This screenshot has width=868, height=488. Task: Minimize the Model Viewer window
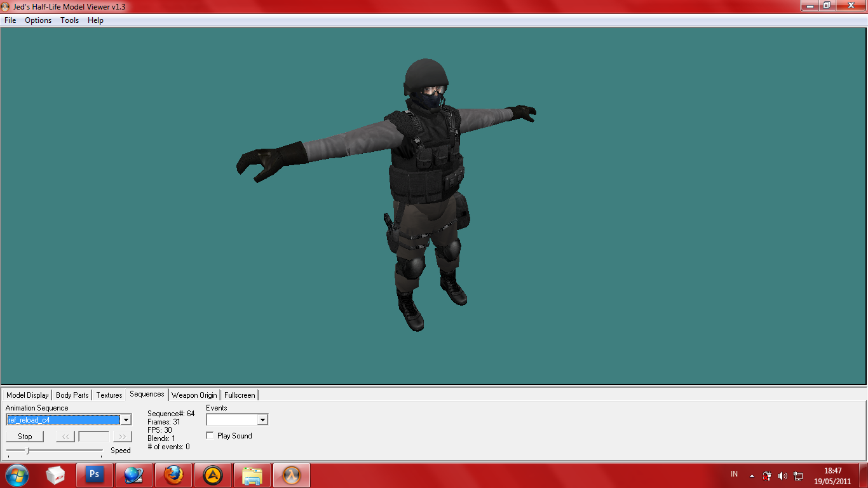(809, 6)
